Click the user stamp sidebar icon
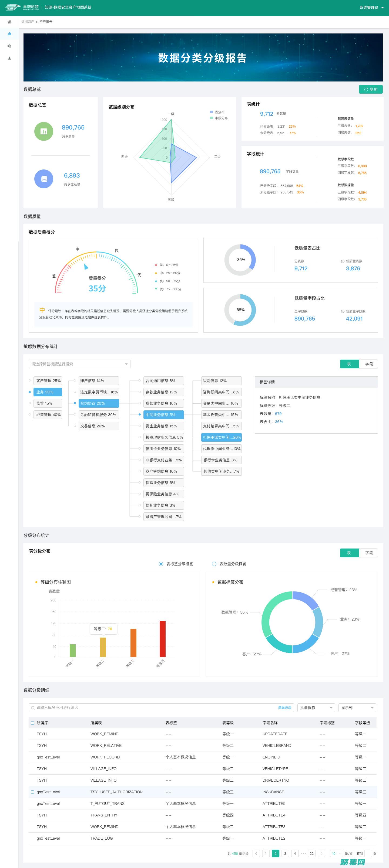Viewport: 389px width, 868px height. pyautogui.click(x=9, y=58)
